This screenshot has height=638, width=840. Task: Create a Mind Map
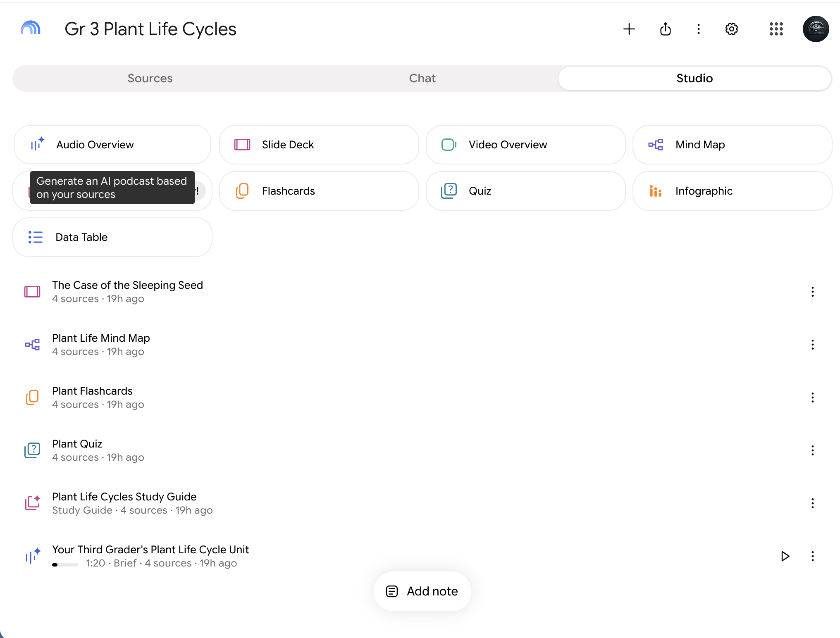(732, 145)
